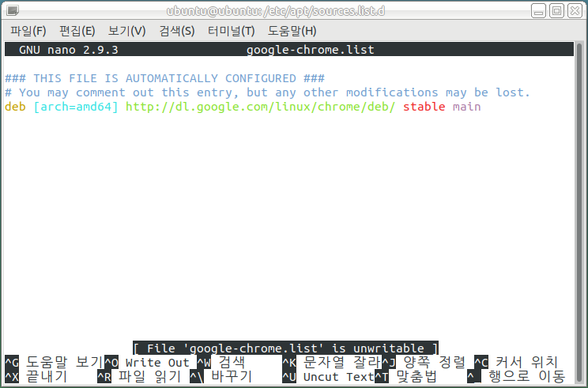Screen dimensions: 588x388
Task: Open the 터미널(T) menu
Action: 231,31
